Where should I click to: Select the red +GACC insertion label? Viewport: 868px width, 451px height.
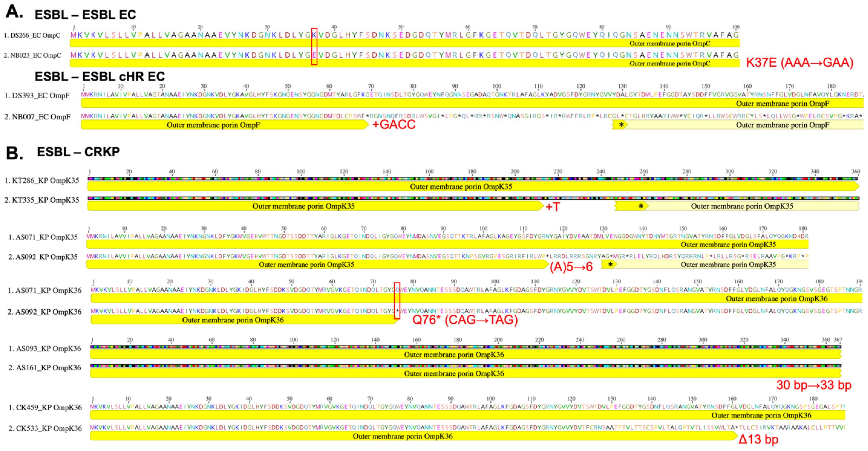click(x=394, y=125)
